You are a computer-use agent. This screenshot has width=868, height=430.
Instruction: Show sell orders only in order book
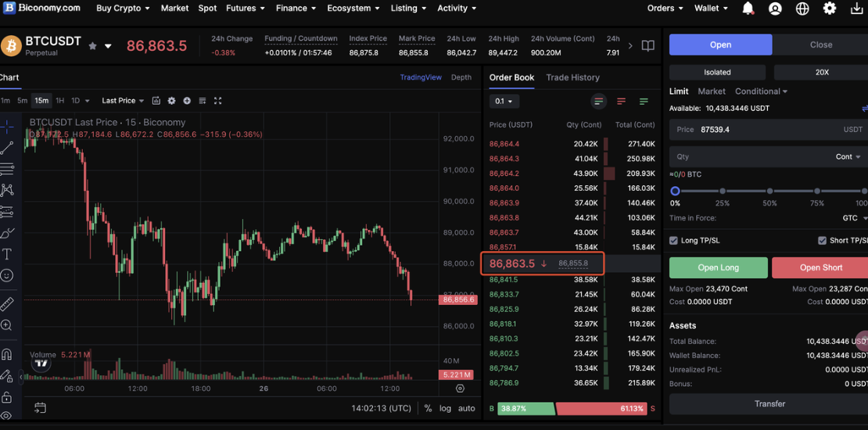coord(622,102)
